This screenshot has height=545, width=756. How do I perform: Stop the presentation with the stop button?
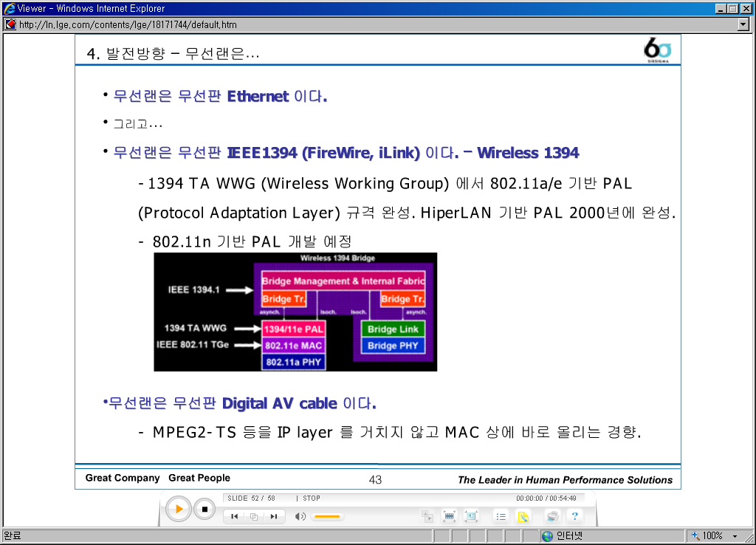(205, 509)
